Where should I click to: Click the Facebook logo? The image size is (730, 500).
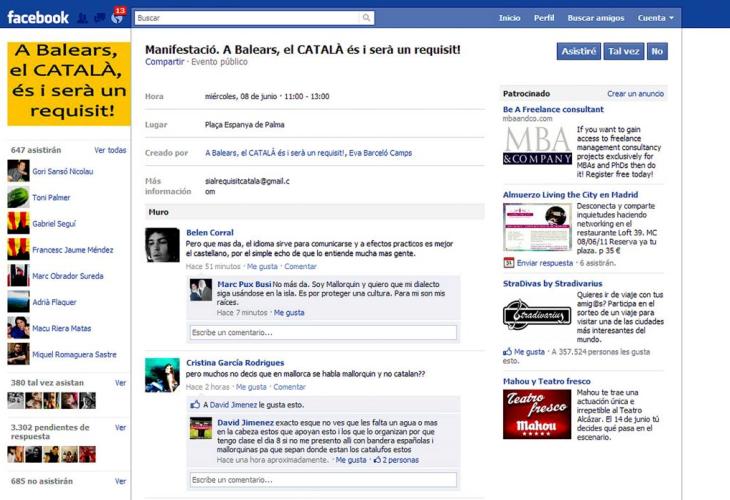click(x=38, y=18)
